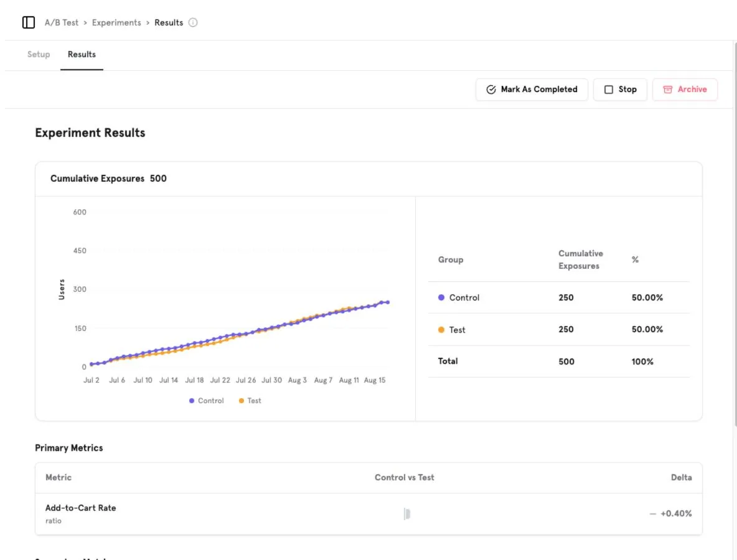This screenshot has height=560, width=737.
Task: Click the page vertical scrollbar
Action: pyautogui.click(x=735, y=235)
